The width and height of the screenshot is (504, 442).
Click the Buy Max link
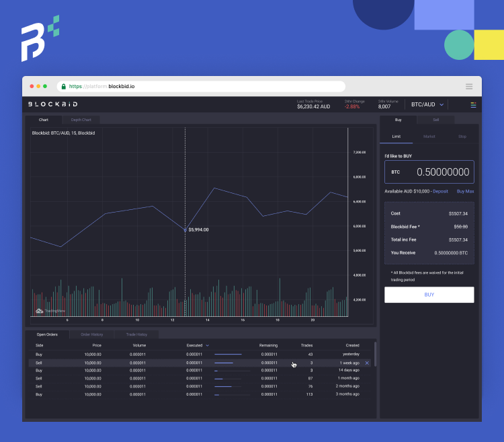pyautogui.click(x=465, y=191)
